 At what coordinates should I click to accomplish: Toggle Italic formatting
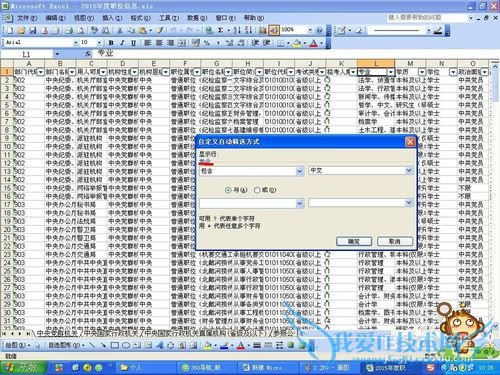click(122, 43)
